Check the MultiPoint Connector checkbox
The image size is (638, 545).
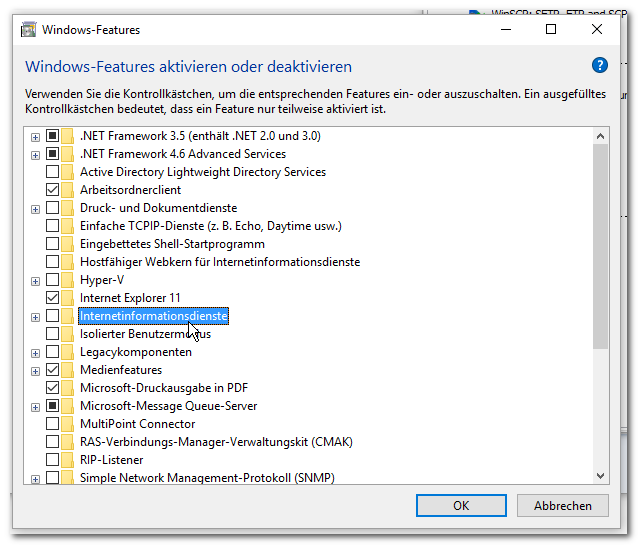(52, 424)
